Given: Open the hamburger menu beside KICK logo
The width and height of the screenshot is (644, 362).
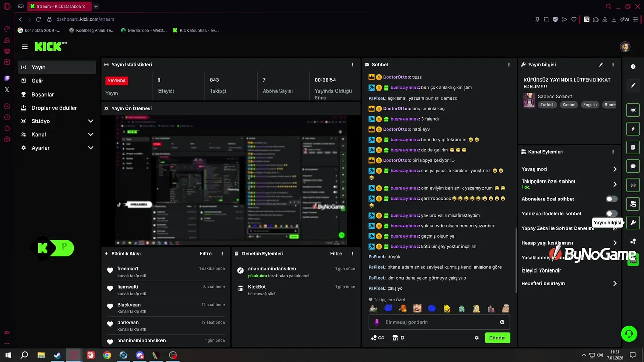Looking at the screenshot, I should point(25,47).
